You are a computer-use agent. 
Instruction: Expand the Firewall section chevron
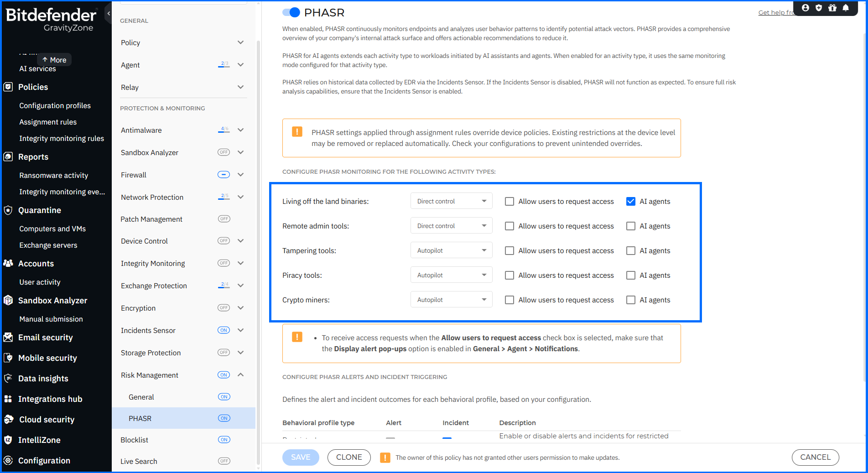[240, 175]
